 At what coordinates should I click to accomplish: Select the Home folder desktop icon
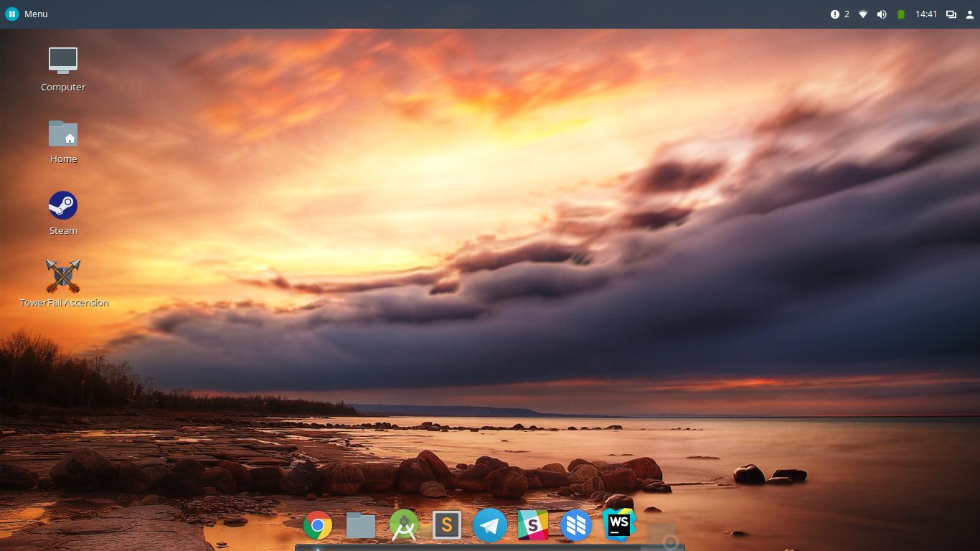[63, 141]
